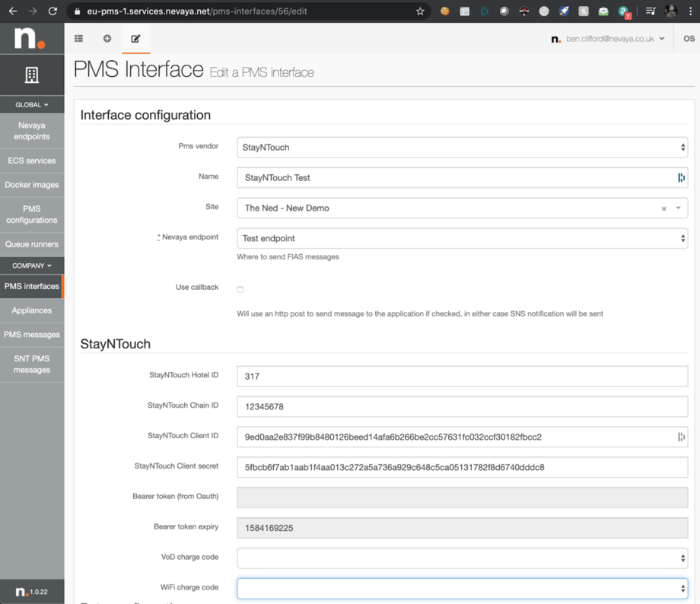Open the Pms vendor dropdown
700x604 pixels.
[462, 148]
